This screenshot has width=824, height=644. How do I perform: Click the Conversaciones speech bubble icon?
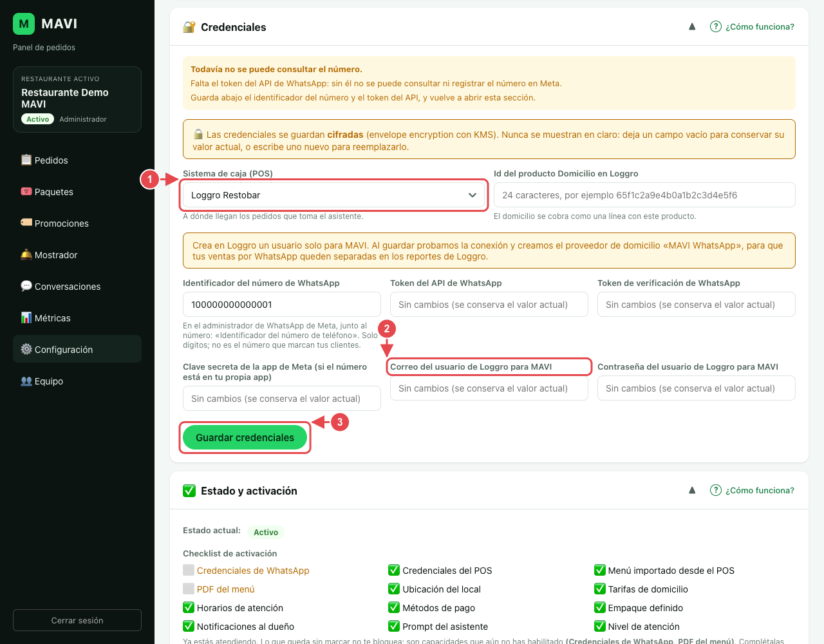[x=26, y=286]
